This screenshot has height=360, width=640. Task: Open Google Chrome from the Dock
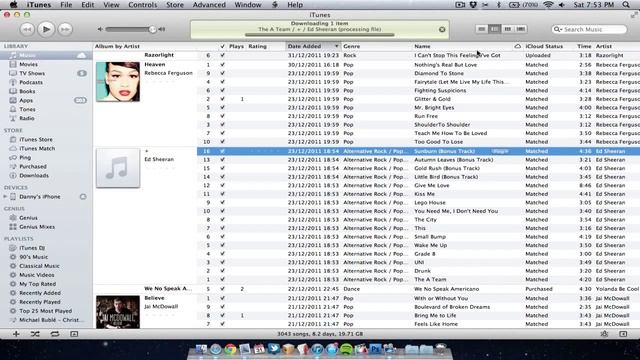[x=230, y=349]
